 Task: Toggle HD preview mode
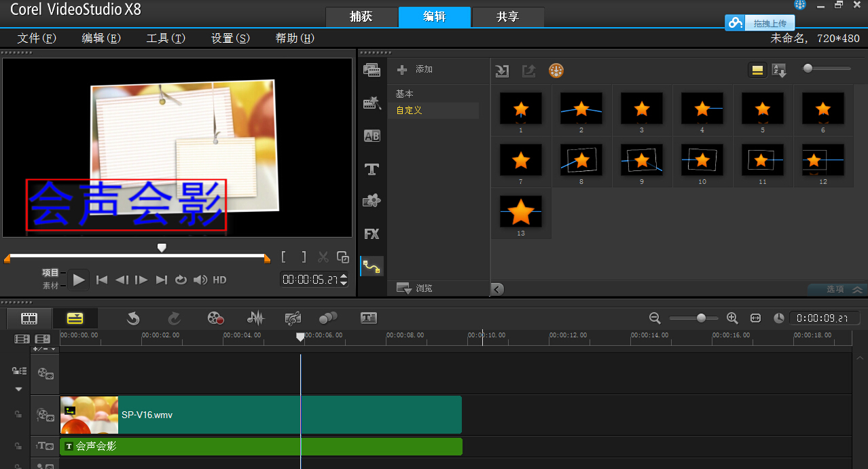point(219,280)
